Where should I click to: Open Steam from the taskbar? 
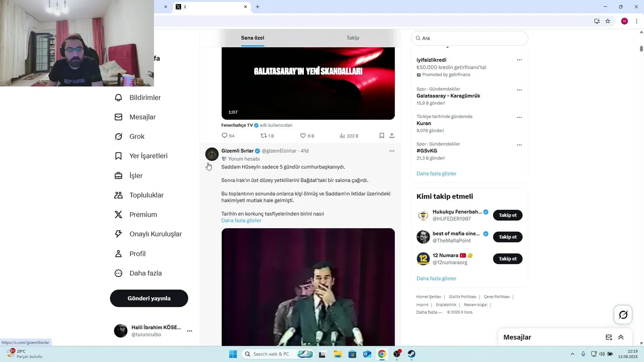coord(412,354)
